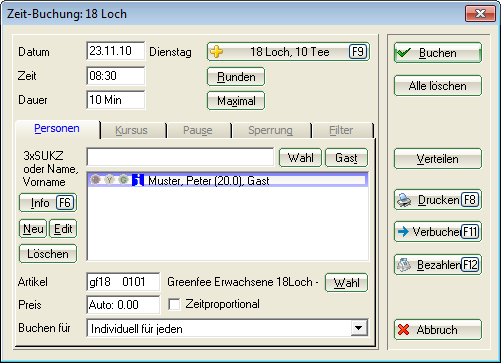
Task: Click the blue info icon beside Muster, Peter
Action: [x=138, y=180]
